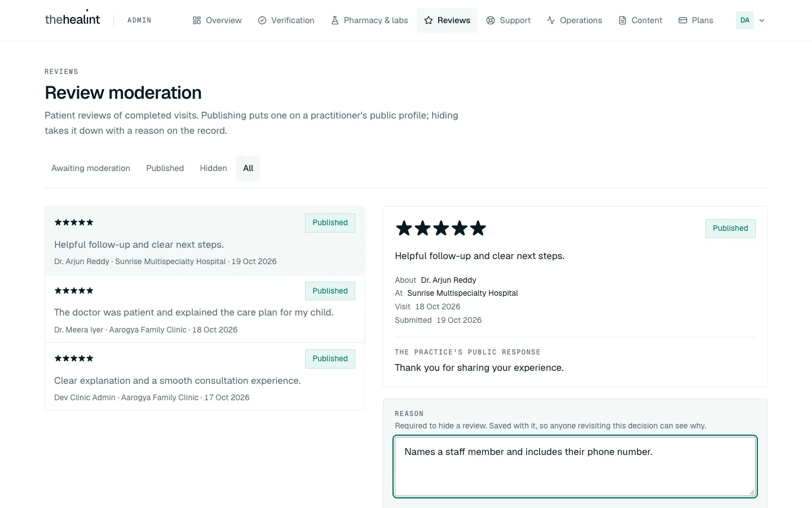Image resolution: width=812 pixels, height=508 pixels.
Task: Switch to the Published tab
Action: pyautogui.click(x=165, y=168)
